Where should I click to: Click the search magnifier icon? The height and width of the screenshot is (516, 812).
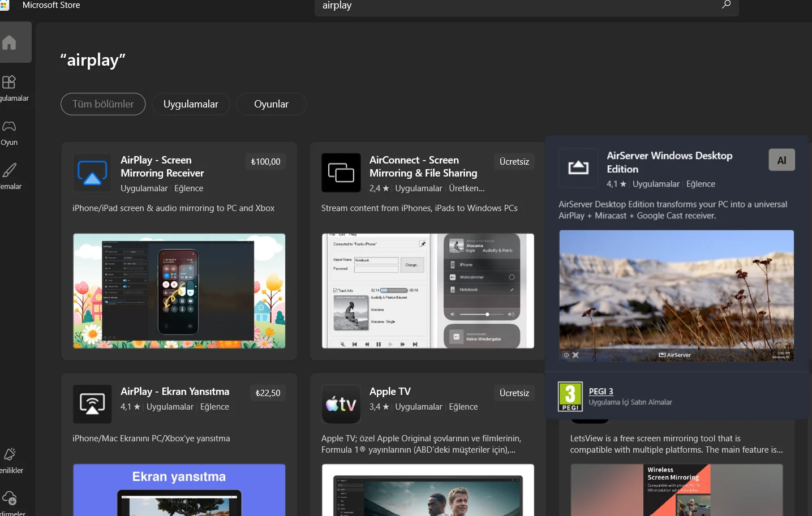[727, 5]
